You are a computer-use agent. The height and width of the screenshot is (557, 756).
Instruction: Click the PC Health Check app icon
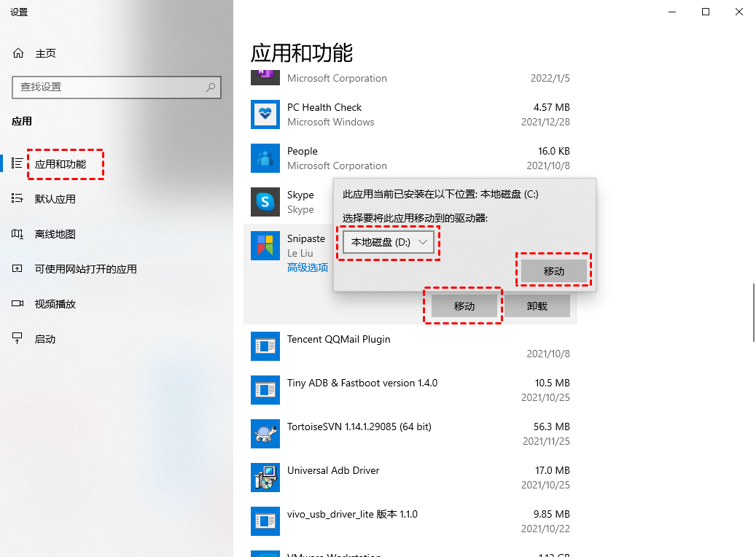click(x=265, y=114)
